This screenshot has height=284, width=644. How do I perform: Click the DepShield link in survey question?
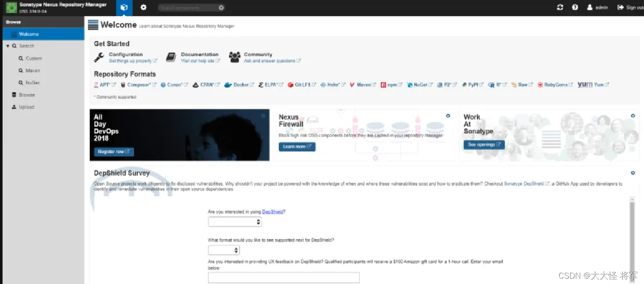[273, 212]
